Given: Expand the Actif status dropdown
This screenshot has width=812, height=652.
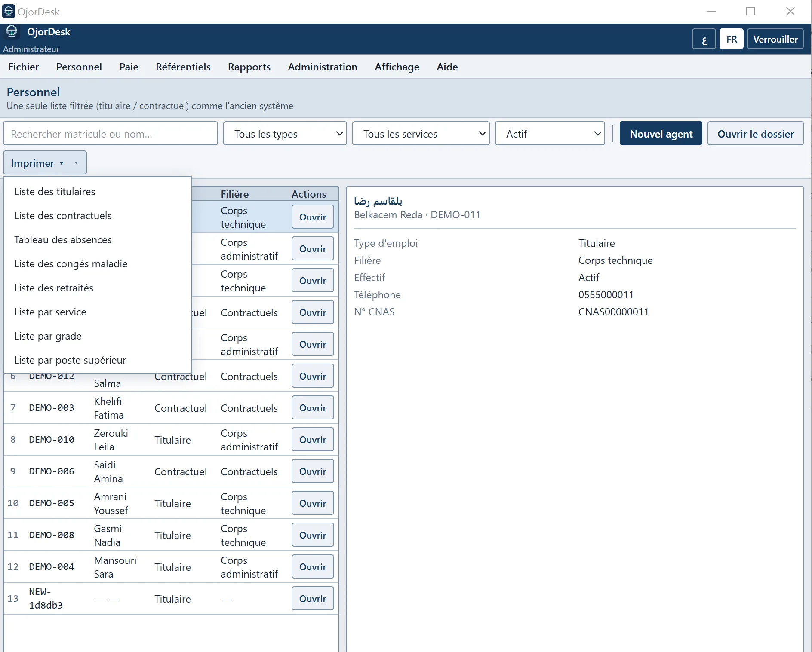Looking at the screenshot, I should point(550,134).
